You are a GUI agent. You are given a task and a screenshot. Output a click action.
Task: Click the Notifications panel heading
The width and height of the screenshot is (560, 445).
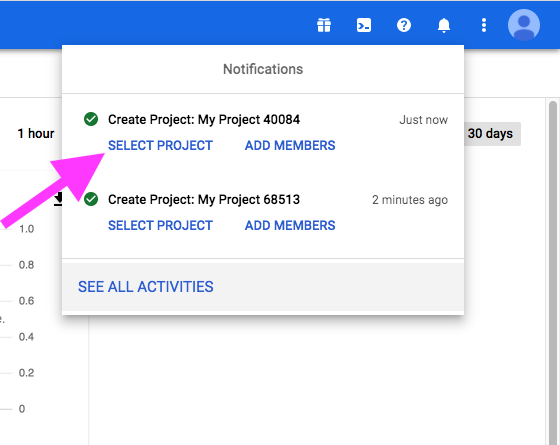click(263, 69)
